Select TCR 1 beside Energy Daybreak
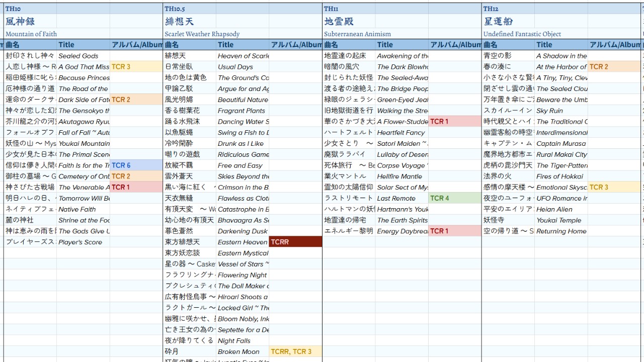The height and width of the screenshot is (362, 644). point(454,231)
